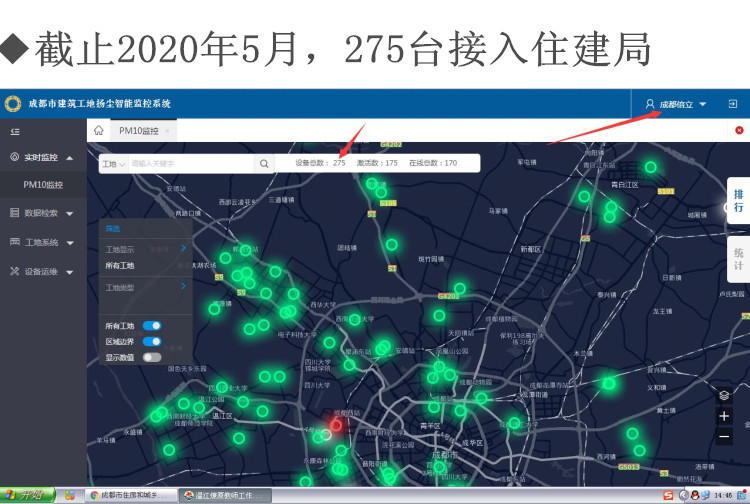Zoom in the map with plus
750x504 pixels.
[724, 416]
